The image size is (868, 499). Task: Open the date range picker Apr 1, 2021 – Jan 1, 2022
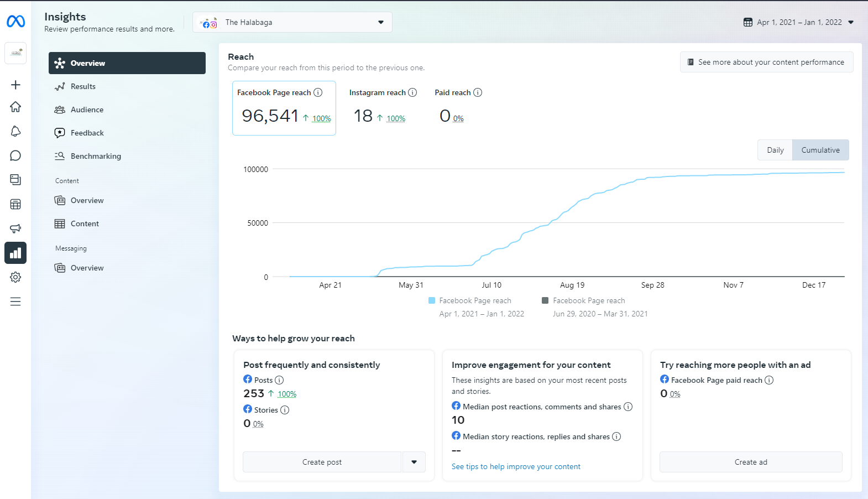pyautogui.click(x=799, y=22)
